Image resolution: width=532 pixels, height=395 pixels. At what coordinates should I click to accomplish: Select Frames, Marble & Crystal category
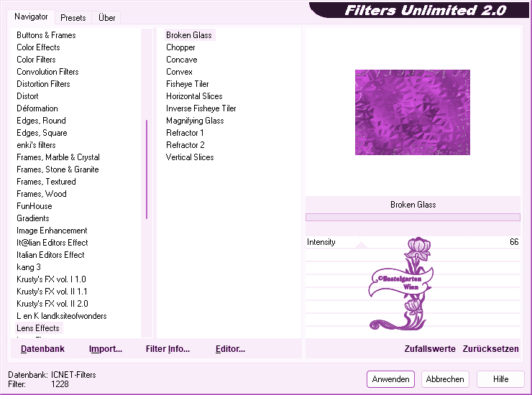pos(58,157)
